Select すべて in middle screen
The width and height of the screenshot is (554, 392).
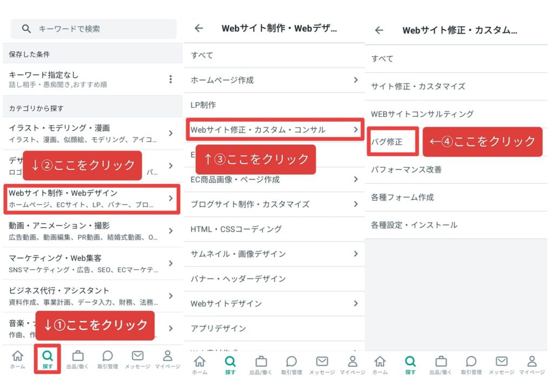[274, 56]
